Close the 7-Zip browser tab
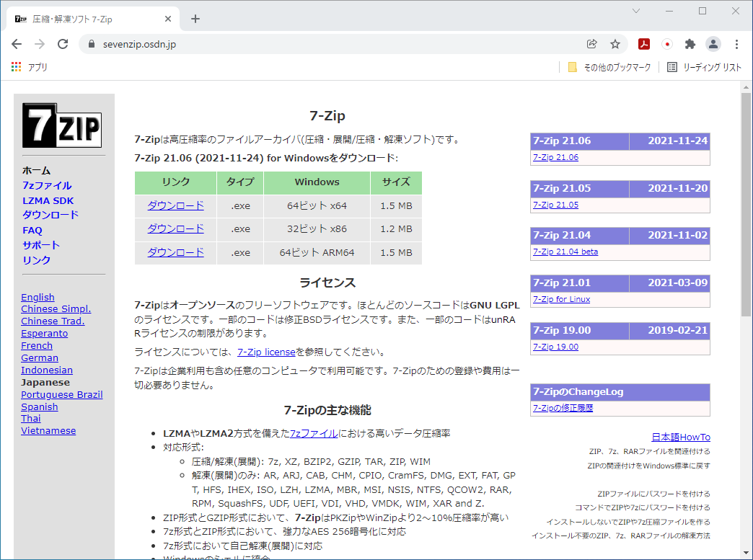The height and width of the screenshot is (560, 753). click(168, 19)
